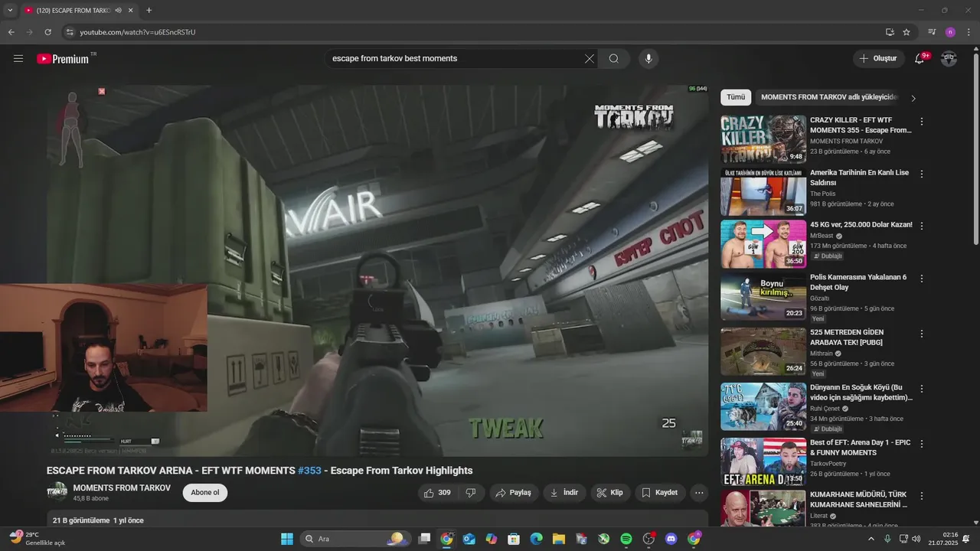
Task: Open Chrome's three-dot menu
Action: [969, 32]
